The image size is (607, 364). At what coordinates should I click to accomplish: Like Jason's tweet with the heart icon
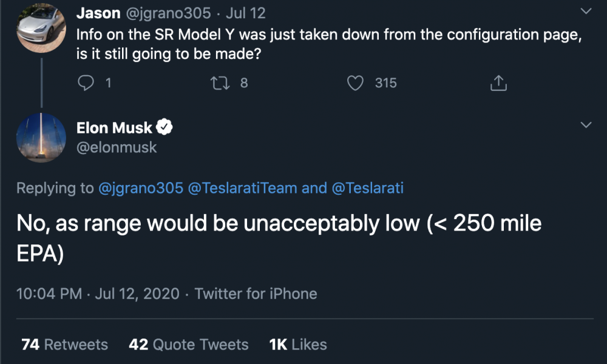tap(355, 83)
